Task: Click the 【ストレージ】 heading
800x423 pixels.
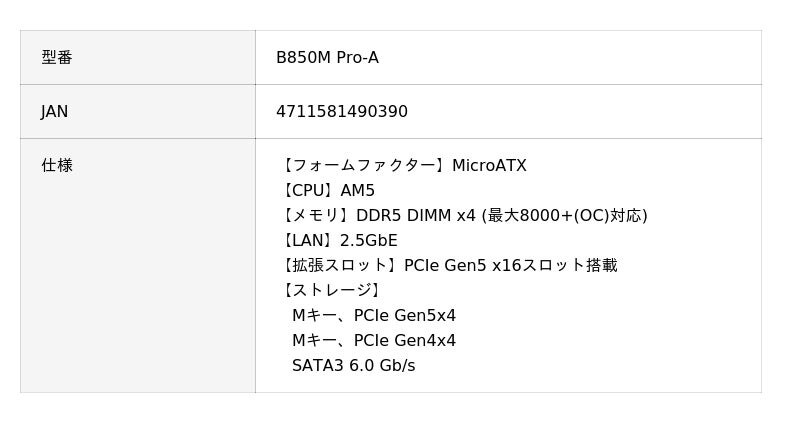Action: click(332, 291)
